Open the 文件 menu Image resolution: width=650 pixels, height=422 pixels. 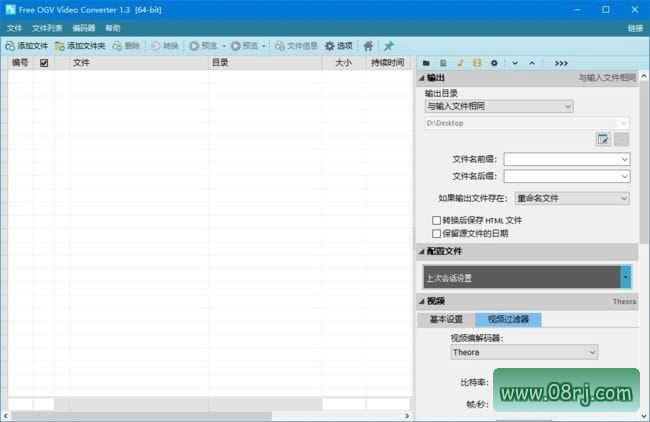pos(14,28)
